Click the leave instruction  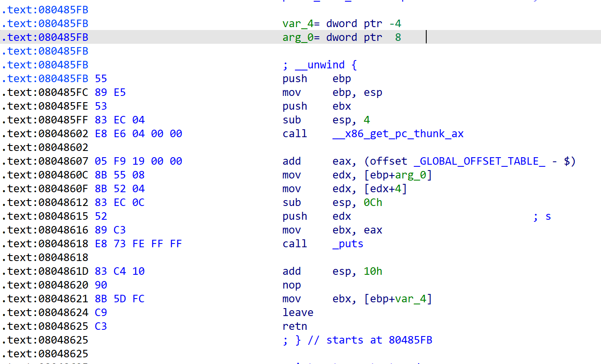298,312
